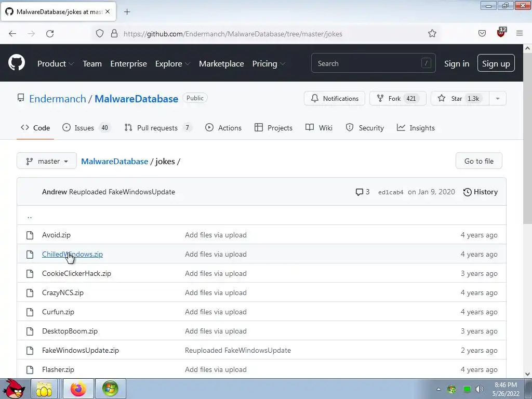
Task: Open the Enterprise page
Action: click(129, 64)
